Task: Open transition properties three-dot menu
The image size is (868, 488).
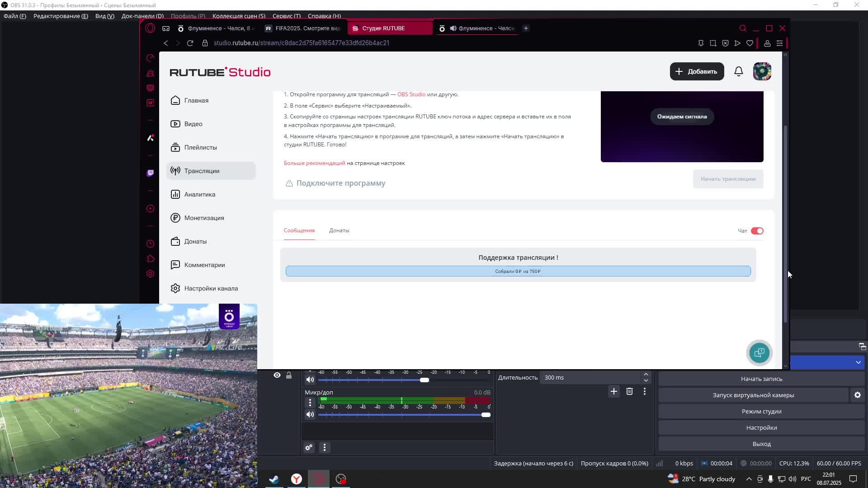Action: pyautogui.click(x=645, y=391)
